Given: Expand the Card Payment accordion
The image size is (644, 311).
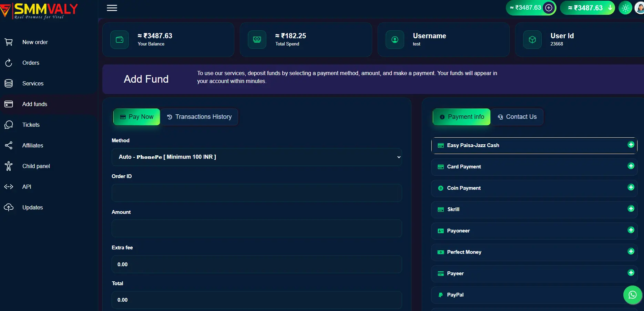Looking at the screenshot, I should (x=534, y=167).
